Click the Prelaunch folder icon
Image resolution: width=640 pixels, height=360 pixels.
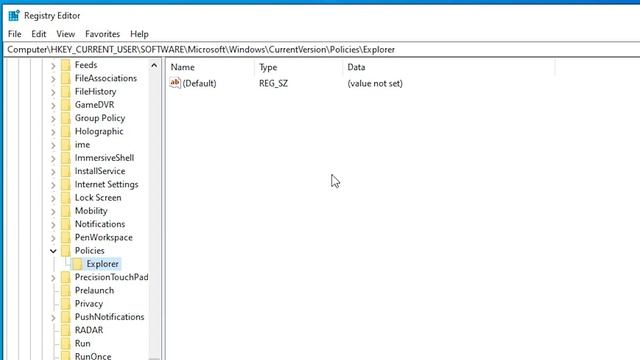click(66, 291)
